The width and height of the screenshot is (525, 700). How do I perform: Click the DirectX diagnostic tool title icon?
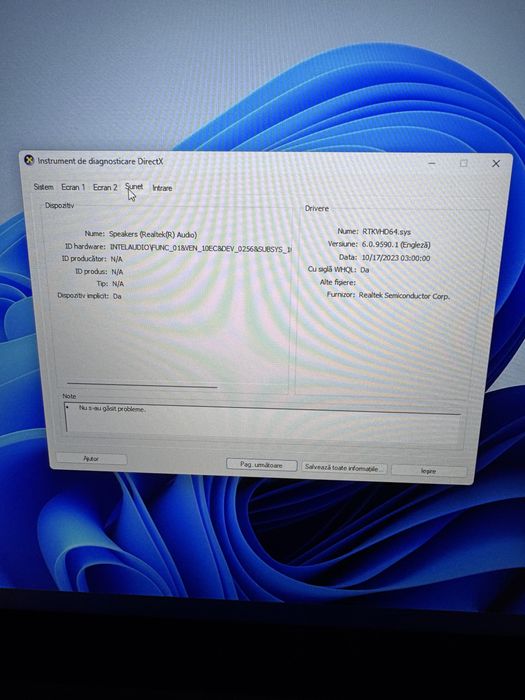tap(29, 160)
